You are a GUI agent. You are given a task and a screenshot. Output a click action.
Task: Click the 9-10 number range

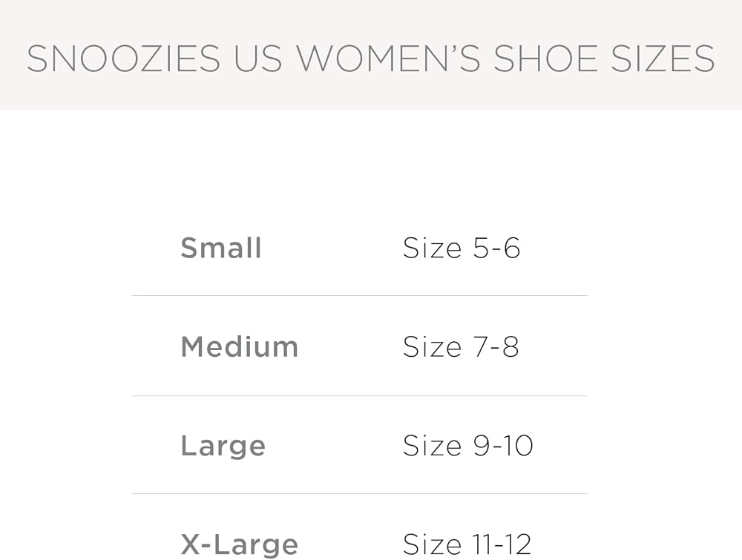click(504, 446)
